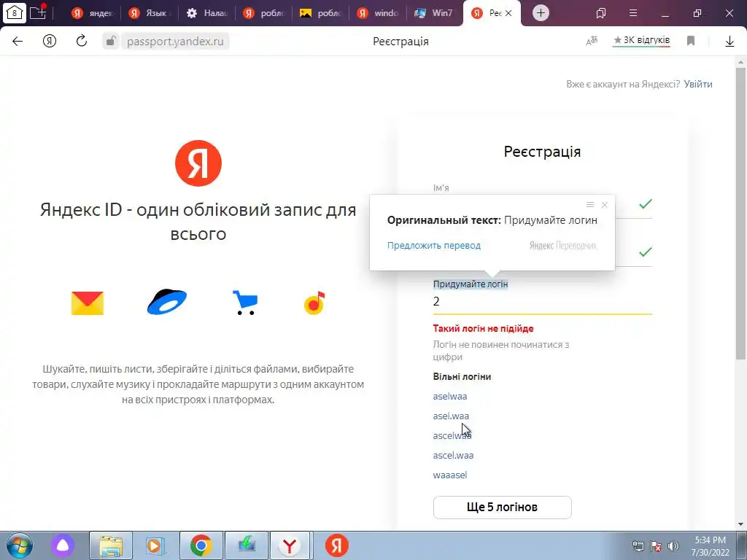Switch to the first робло tab
Screen dimensions: 747x560
tap(264, 13)
